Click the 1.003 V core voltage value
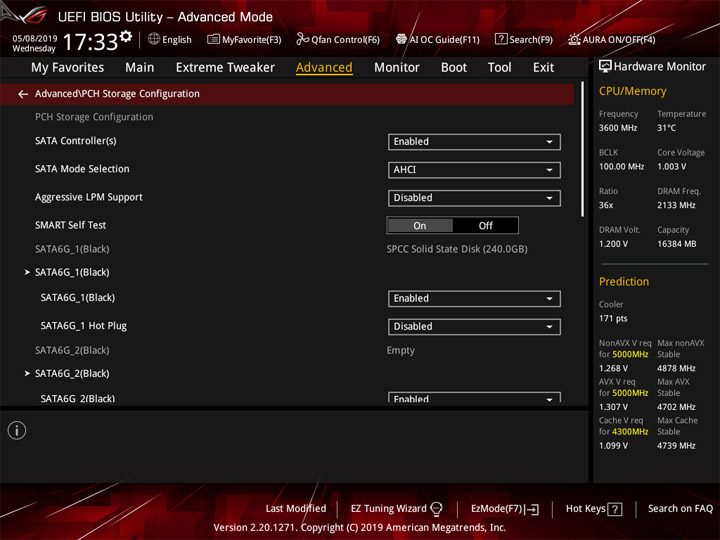 [671, 167]
